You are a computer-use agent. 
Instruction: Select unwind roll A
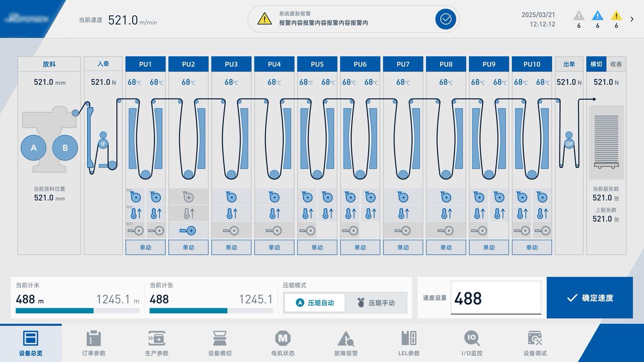tap(34, 148)
